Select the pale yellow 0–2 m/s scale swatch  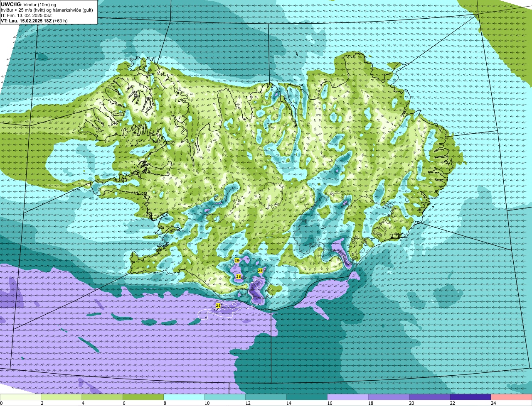(x=20, y=397)
